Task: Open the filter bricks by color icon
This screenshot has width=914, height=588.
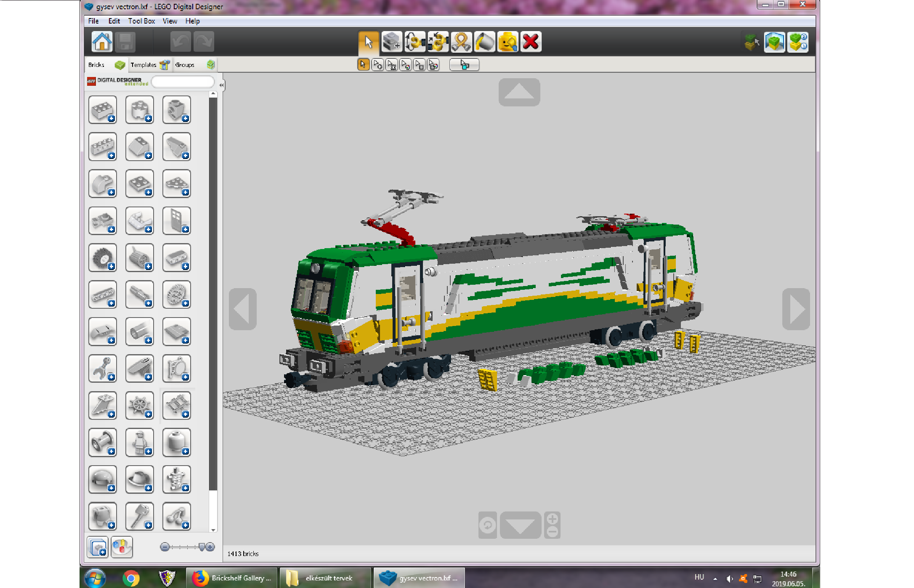Action: (122, 547)
